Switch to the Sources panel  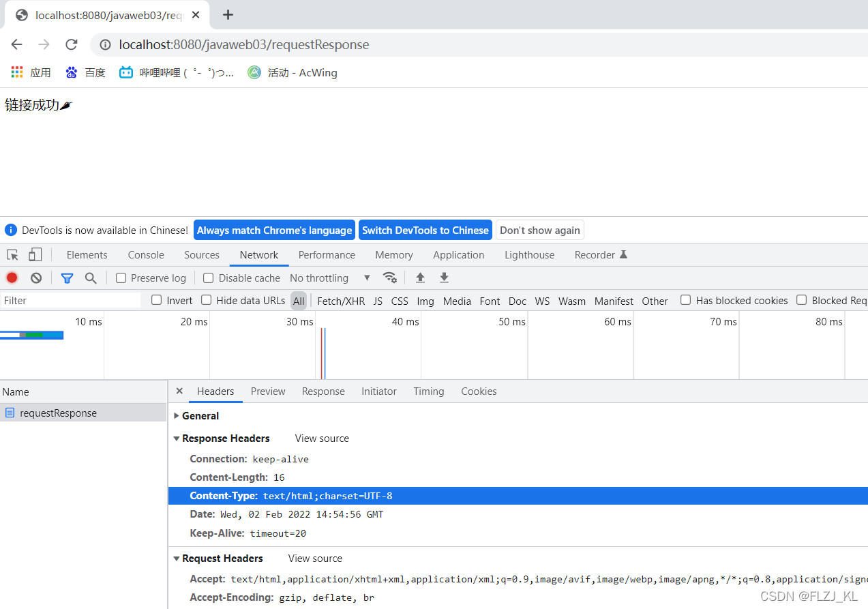coord(202,254)
